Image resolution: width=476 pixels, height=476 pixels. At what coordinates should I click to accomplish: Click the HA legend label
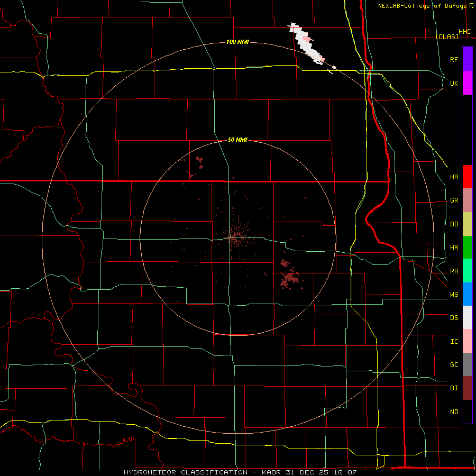[454, 177]
